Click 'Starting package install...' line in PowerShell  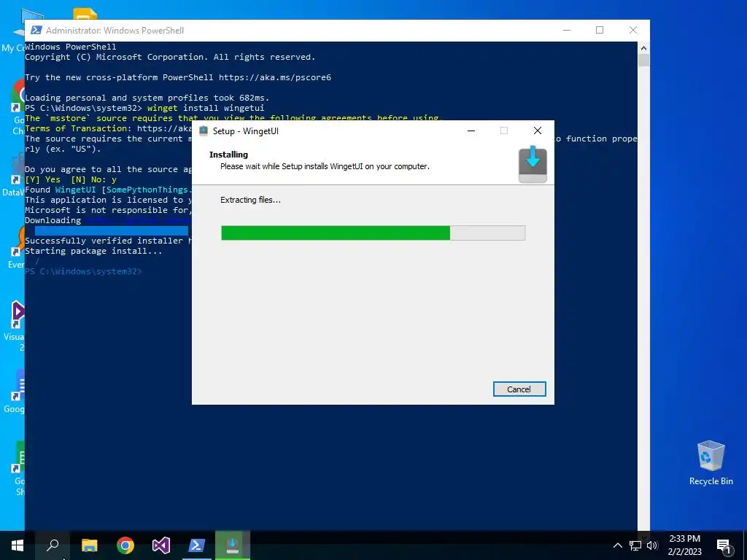[93, 251]
